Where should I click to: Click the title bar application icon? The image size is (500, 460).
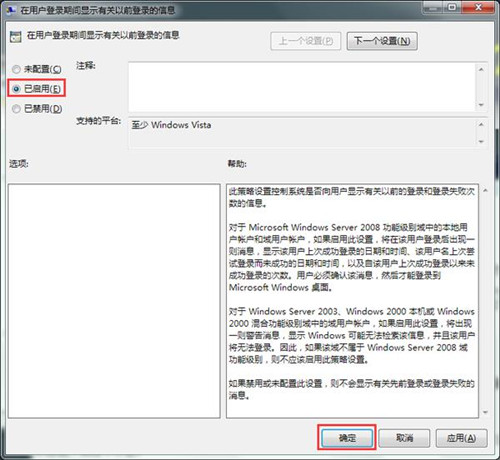pyautogui.click(x=11, y=10)
